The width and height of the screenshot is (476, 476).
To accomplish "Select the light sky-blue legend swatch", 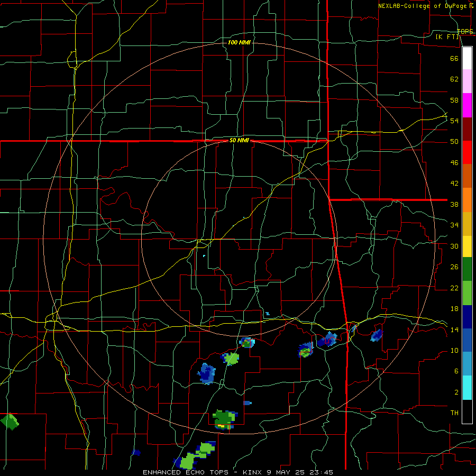I will pyautogui.click(x=467, y=364).
